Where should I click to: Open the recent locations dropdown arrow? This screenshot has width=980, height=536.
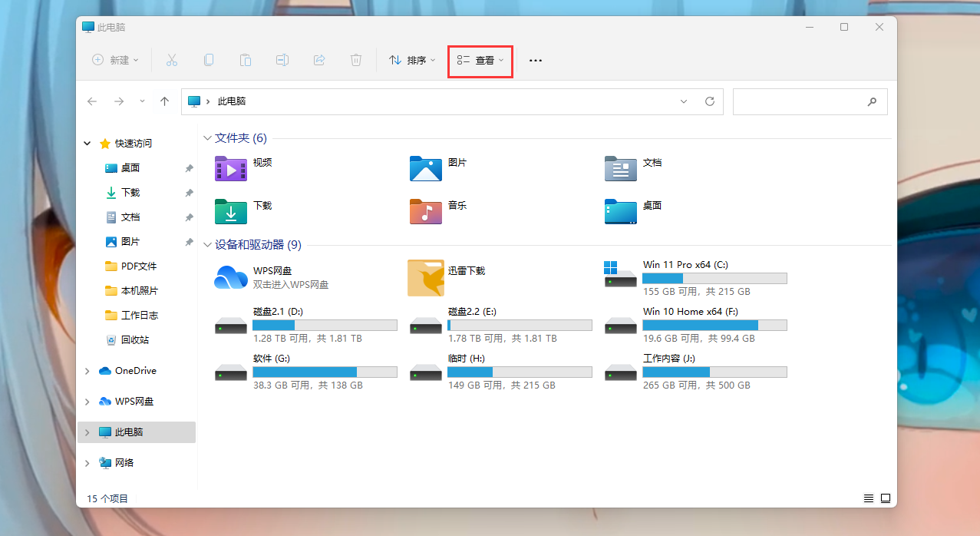pyautogui.click(x=142, y=101)
